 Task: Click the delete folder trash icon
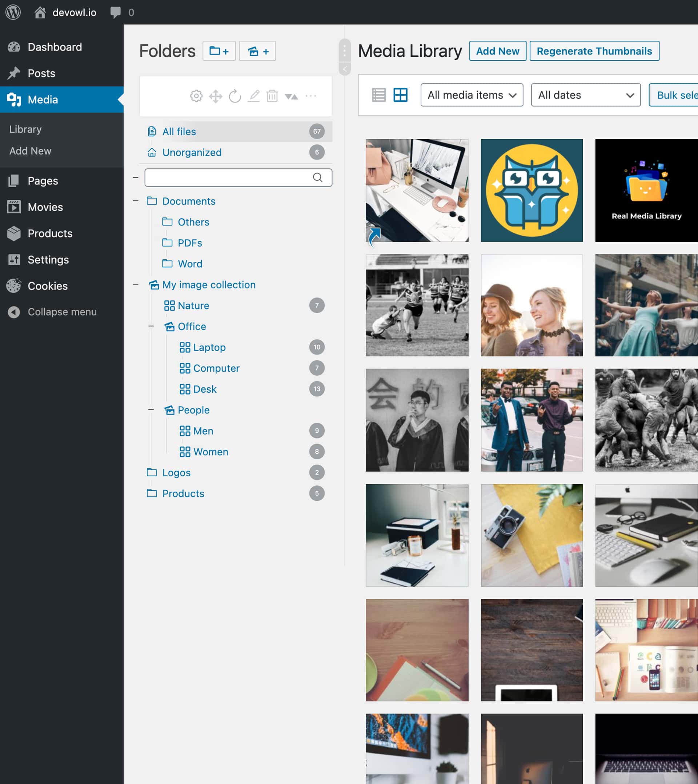[x=272, y=96]
